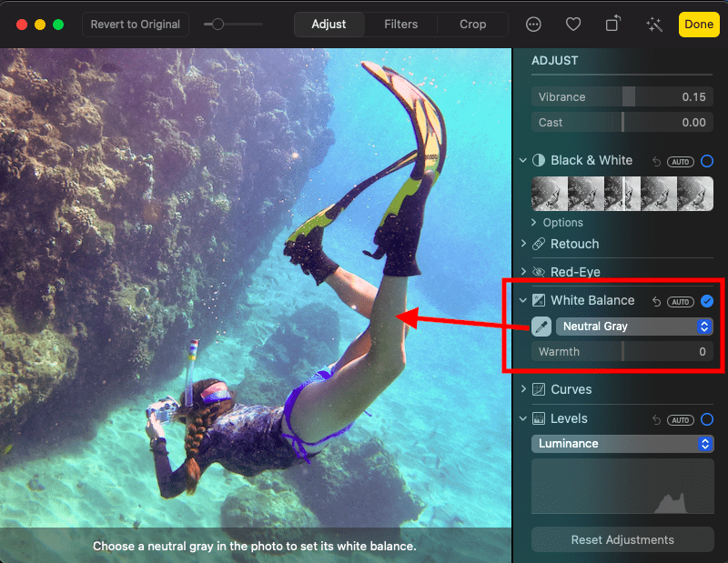Expand the Curves section

523,389
